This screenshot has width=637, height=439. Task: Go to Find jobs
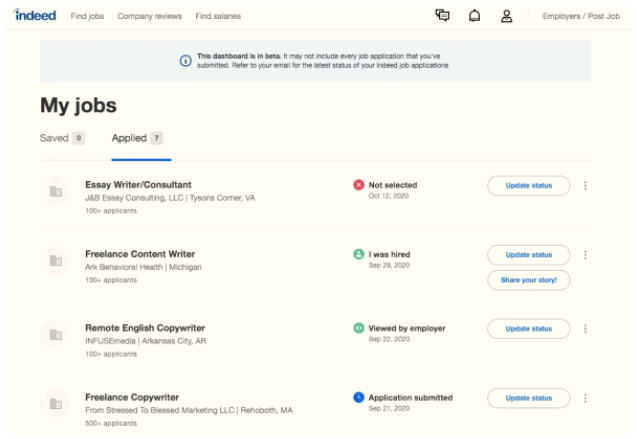87,16
